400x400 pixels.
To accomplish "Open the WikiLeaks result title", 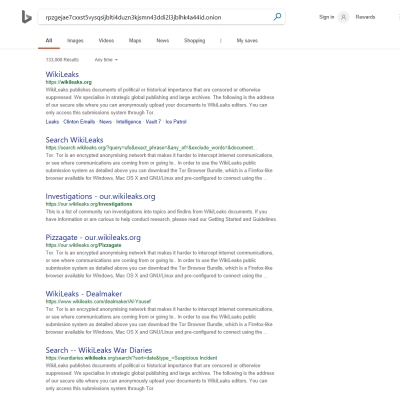I will (62, 74).
